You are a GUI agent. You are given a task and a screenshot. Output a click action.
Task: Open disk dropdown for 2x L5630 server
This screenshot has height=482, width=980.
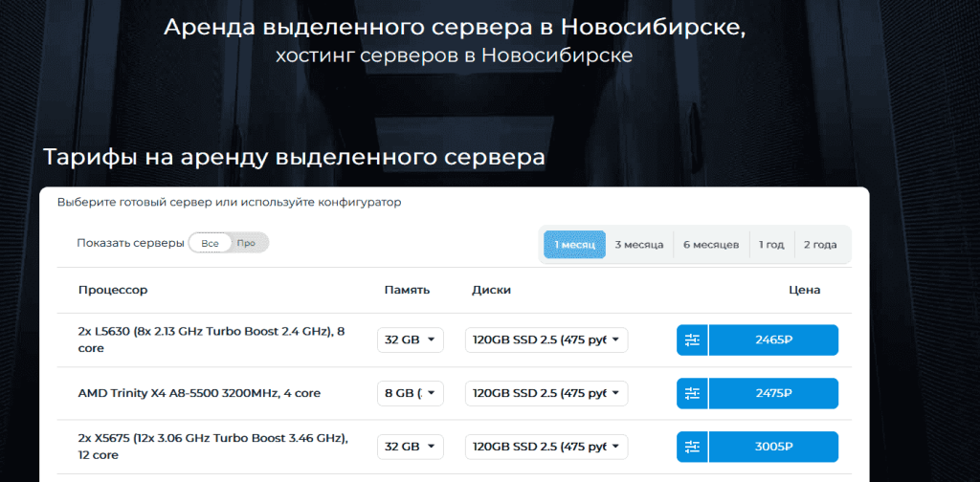click(x=546, y=340)
